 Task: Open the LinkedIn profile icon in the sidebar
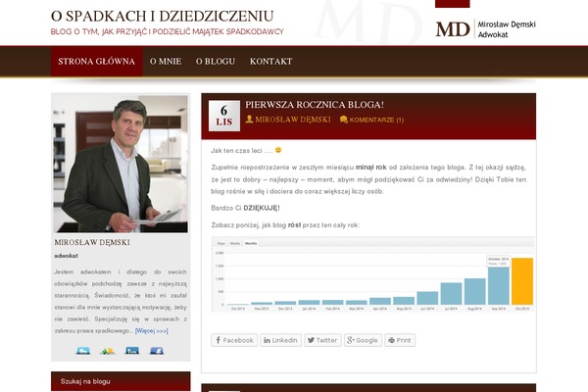coord(132,351)
